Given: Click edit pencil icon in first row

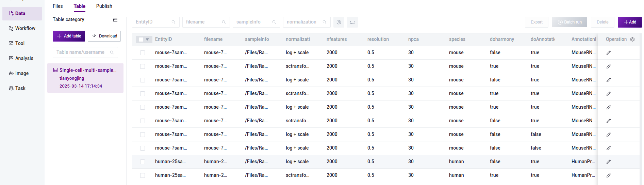Looking at the screenshot, I should point(609,53).
